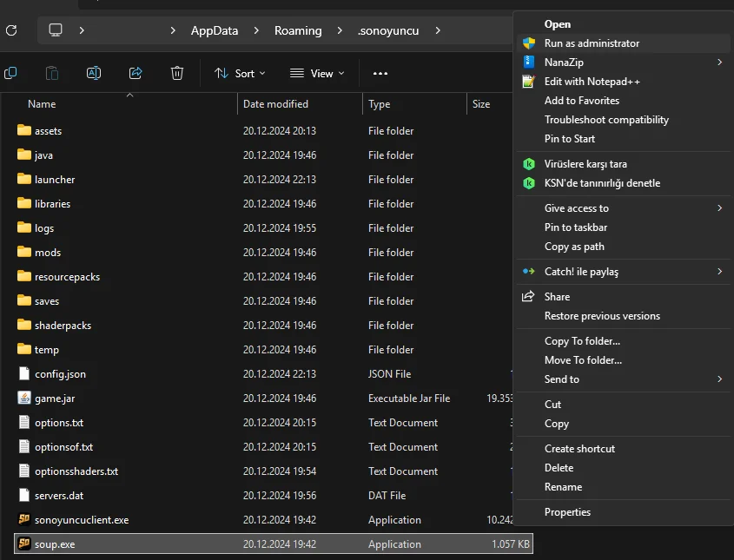This screenshot has width=734, height=560.
Task: Click the NanaZip icon in context menu
Action: tap(528, 63)
